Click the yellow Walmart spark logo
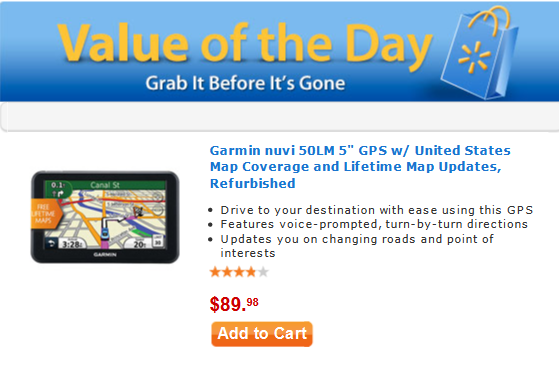The width and height of the screenshot is (559, 370). pos(474,57)
